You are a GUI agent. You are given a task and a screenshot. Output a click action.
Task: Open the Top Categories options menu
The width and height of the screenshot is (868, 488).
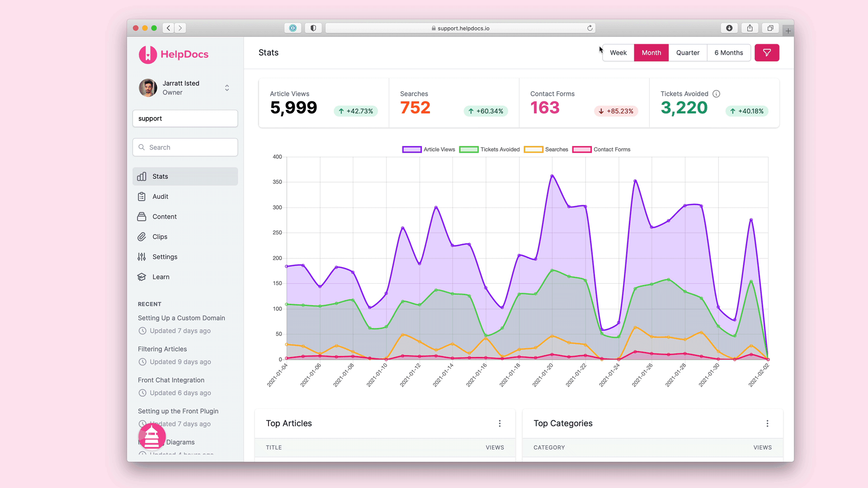(767, 423)
